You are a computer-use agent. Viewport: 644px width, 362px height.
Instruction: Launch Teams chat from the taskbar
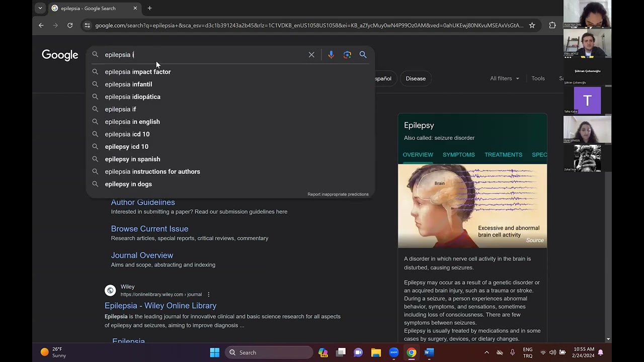pos(358,352)
